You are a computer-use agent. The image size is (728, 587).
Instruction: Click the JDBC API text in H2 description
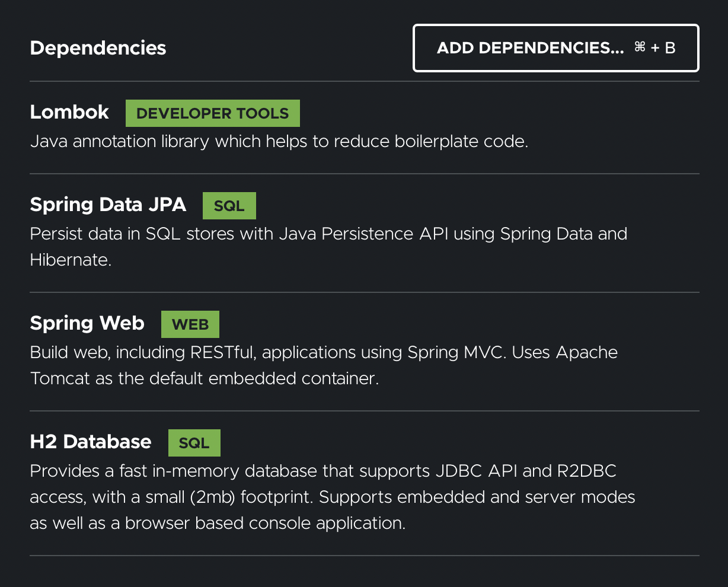click(x=475, y=471)
